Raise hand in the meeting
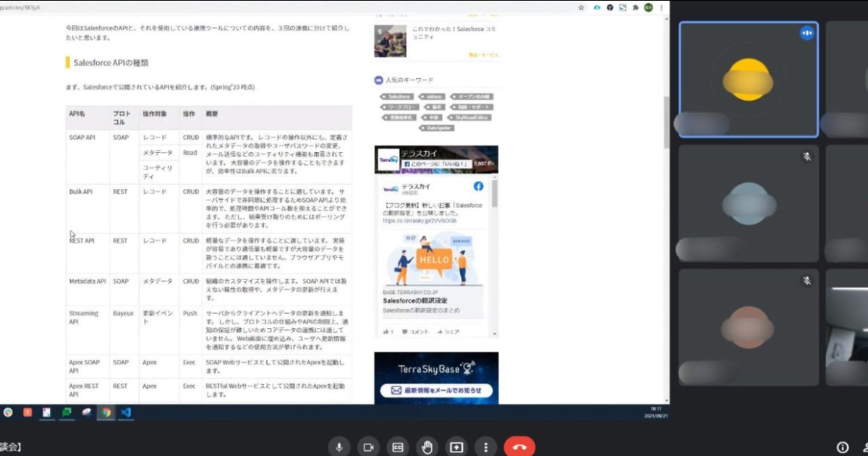868x456 pixels. tap(427, 447)
